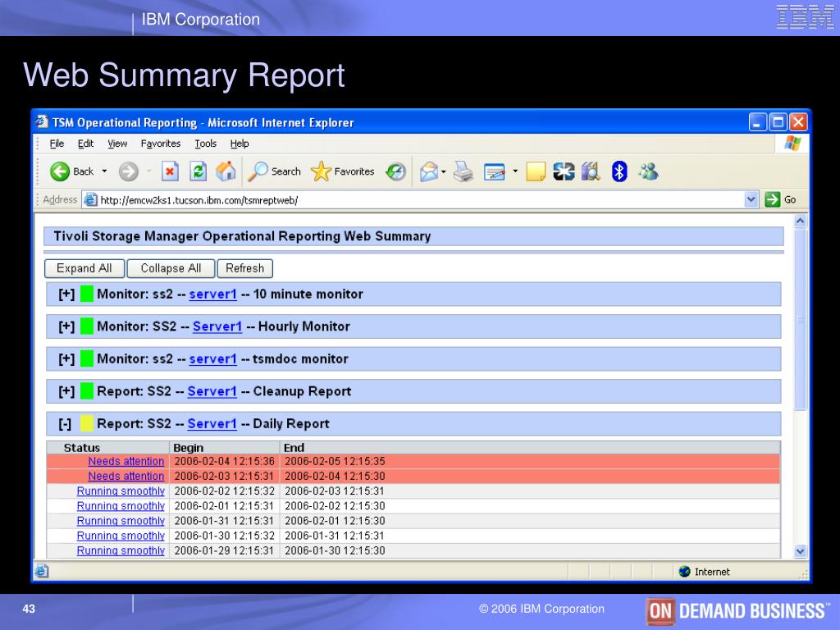Select begin time 2006-01-29 12:15:31
The width and height of the screenshot is (840, 630).
pos(224,550)
